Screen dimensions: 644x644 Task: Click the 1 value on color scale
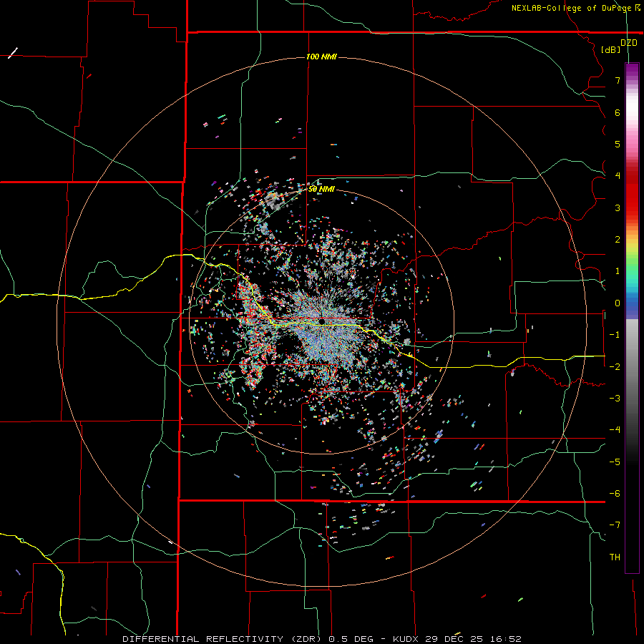tap(618, 271)
